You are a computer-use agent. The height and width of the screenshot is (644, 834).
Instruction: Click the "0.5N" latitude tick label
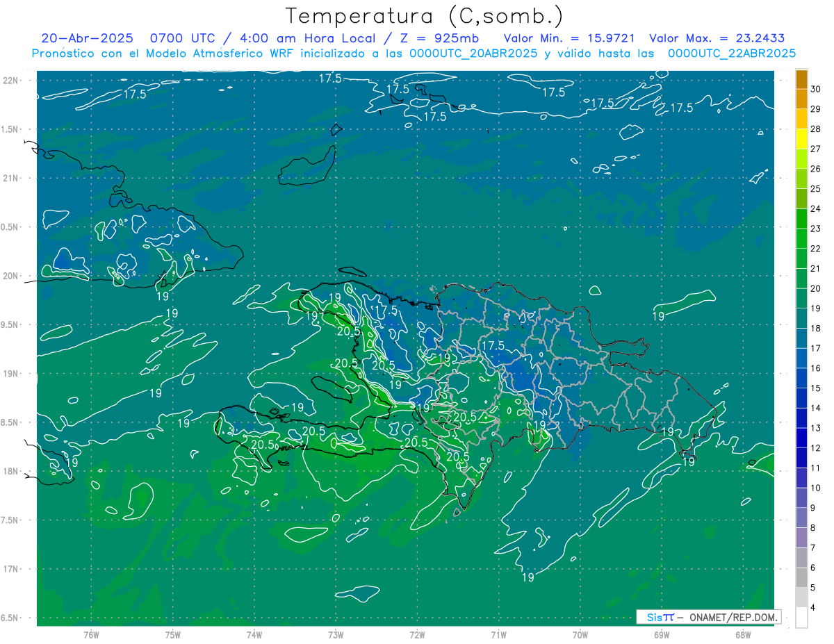pyautogui.click(x=10, y=227)
